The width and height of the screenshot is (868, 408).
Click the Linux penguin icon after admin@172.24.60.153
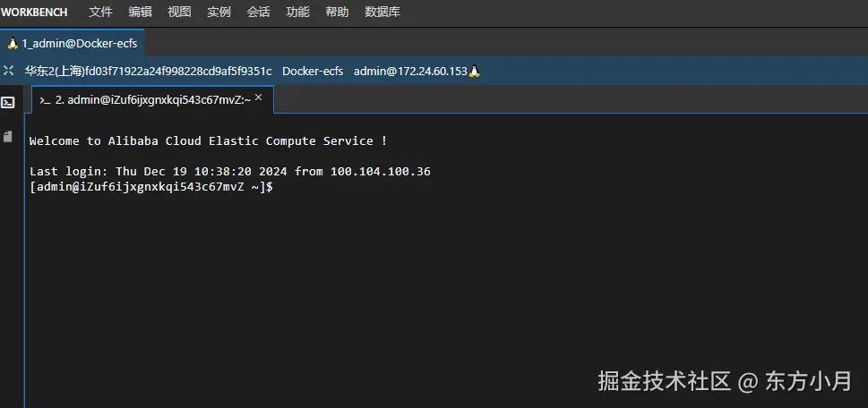475,72
